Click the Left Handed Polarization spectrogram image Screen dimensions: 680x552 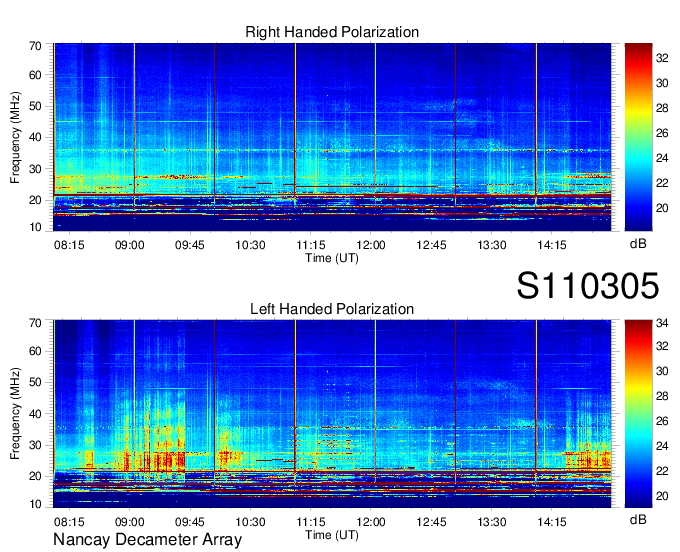(332, 414)
